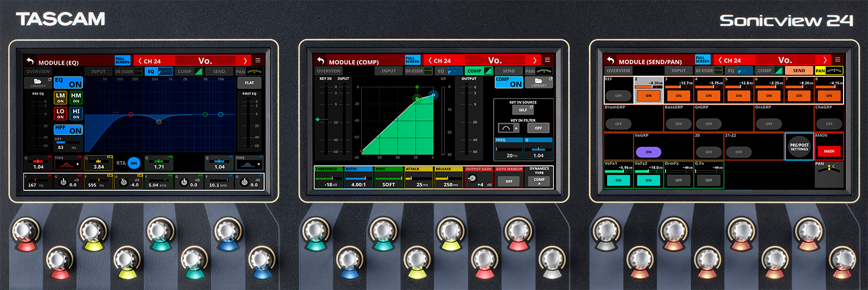Toggle the COMP ON switch
Screen dimensions: 868x290
(509, 82)
